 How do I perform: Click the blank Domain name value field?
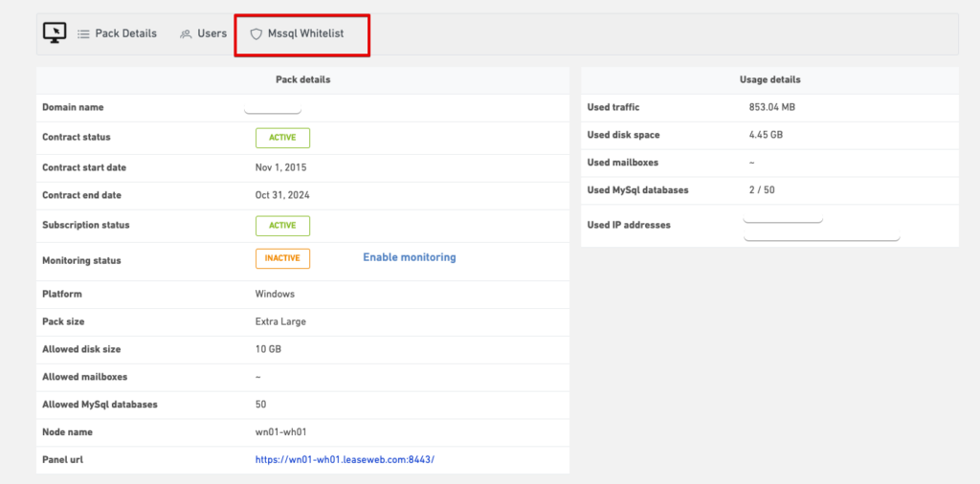[273, 109]
